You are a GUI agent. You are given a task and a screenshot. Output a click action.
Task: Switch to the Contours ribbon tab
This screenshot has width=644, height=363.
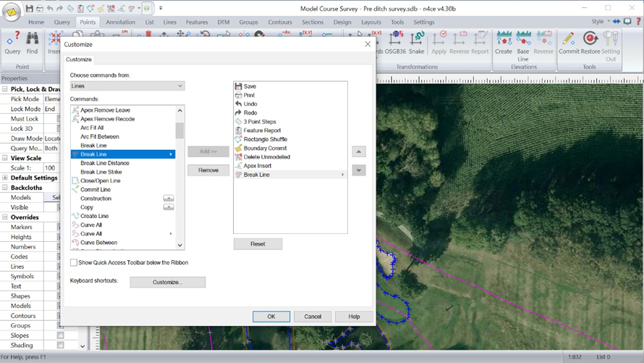[x=280, y=22]
